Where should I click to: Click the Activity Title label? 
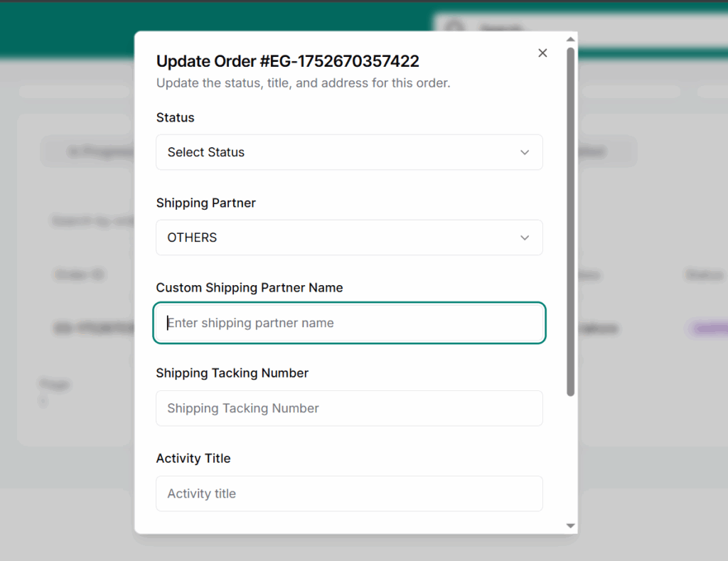[193, 459]
